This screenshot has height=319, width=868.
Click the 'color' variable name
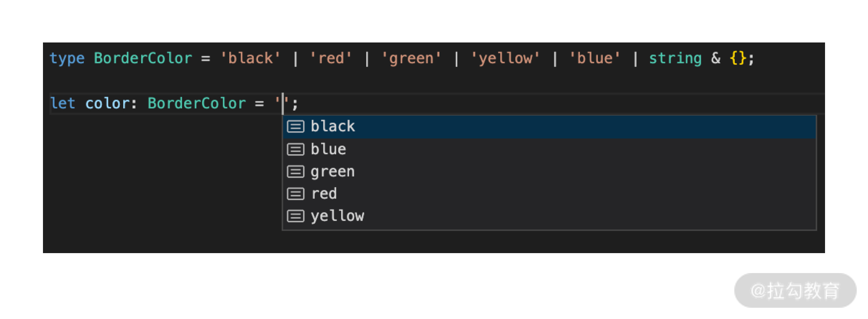pyautogui.click(x=108, y=103)
